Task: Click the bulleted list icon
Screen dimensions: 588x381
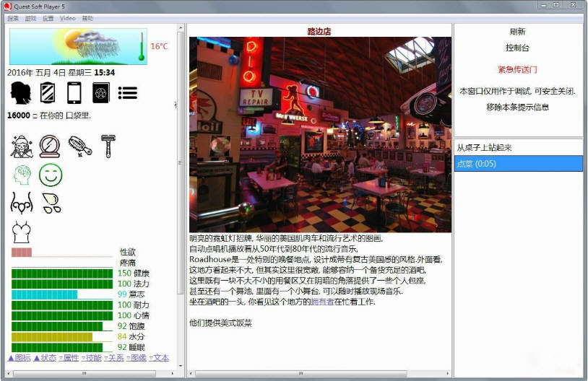Action: 128,92
